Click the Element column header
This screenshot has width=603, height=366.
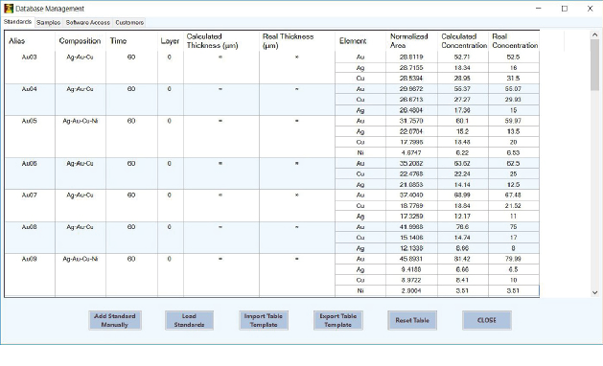tap(360, 41)
